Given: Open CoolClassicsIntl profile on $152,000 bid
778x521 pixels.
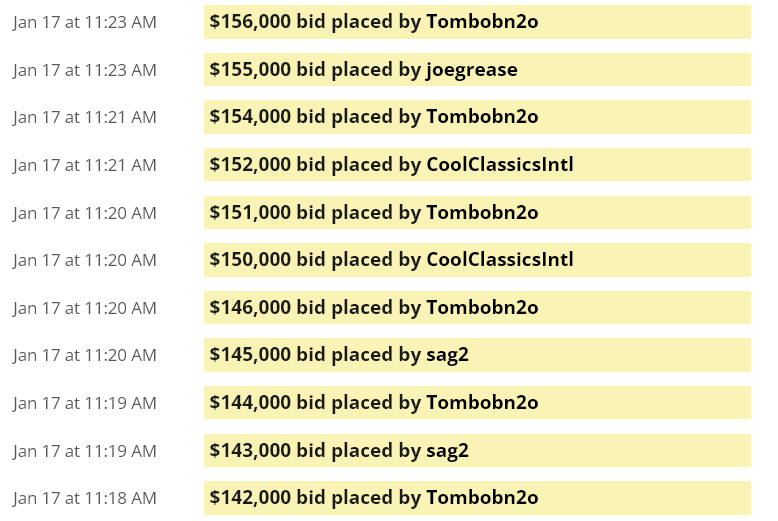Looking at the screenshot, I should tap(500, 165).
